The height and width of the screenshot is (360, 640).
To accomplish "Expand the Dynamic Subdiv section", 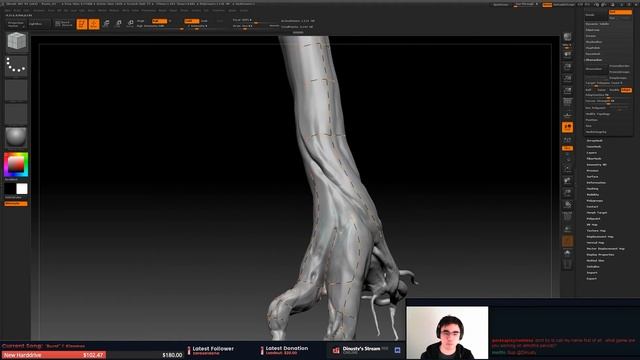I will [x=598, y=24].
